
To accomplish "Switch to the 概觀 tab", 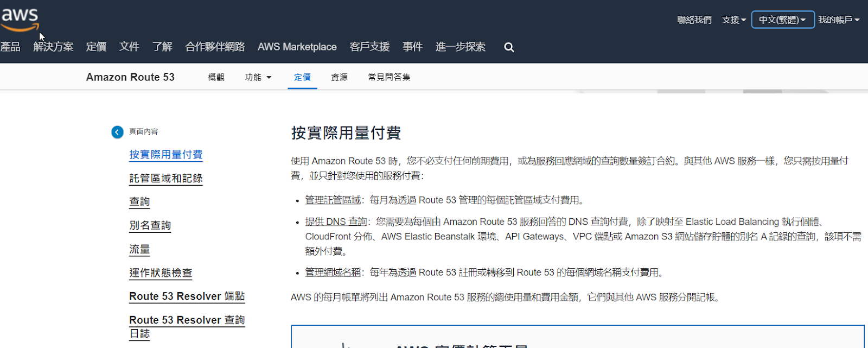I will click(x=216, y=77).
